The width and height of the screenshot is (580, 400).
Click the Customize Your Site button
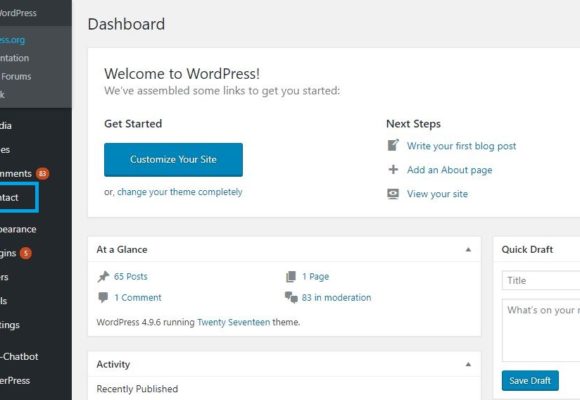pos(173,159)
